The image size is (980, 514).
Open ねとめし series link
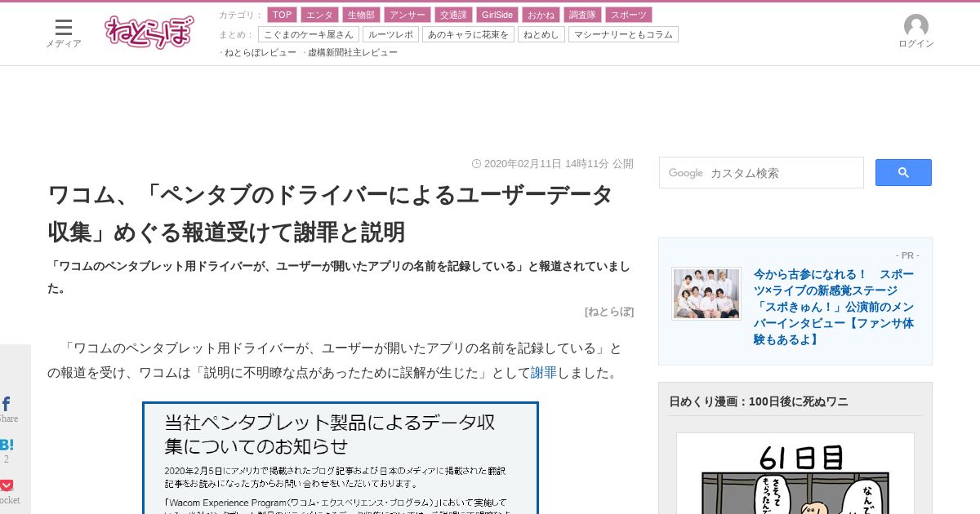click(x=541, y=34)
